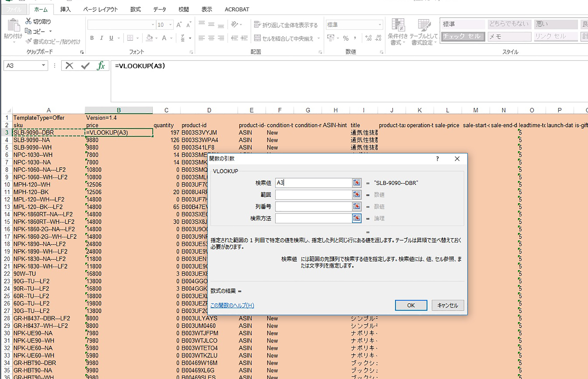The width and height of the screenshot is (588, 379).
Task: Click the increase indent icon
Action: (x=244, y=38)
